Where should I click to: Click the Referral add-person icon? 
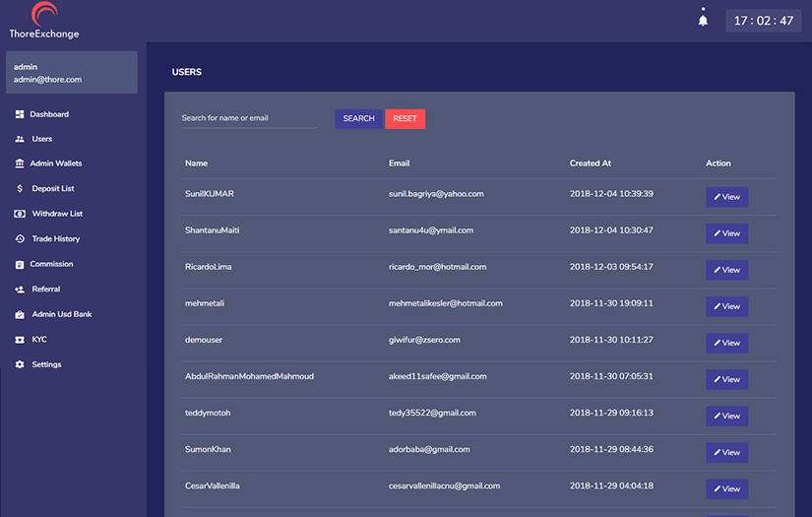click(x=20, y=290)
